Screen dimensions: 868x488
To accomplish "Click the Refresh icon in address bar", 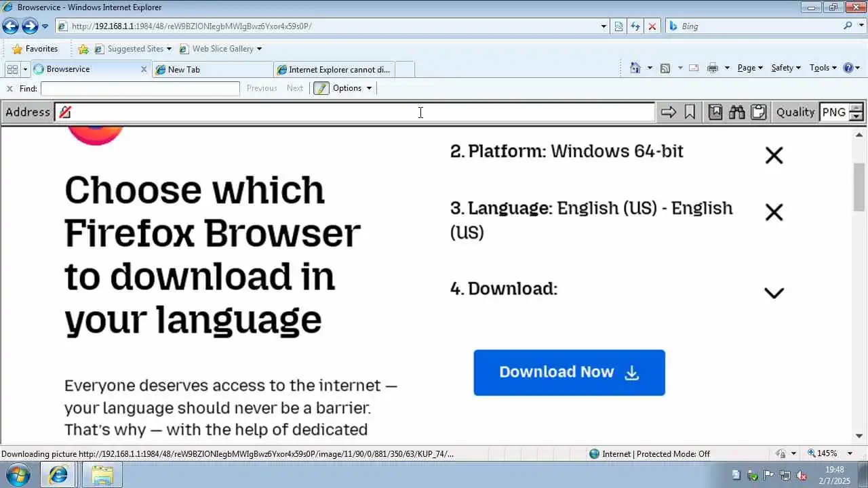I will [x=635, y=26].
